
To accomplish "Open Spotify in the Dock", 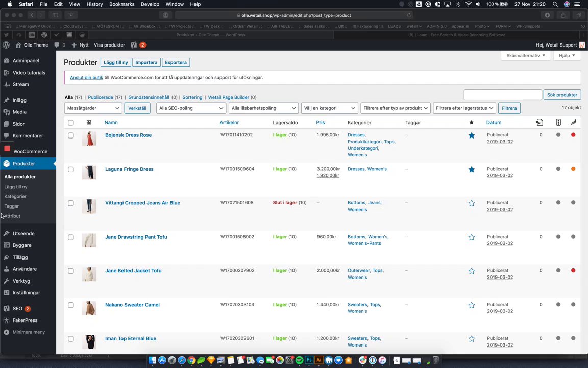I will (299, 360).
